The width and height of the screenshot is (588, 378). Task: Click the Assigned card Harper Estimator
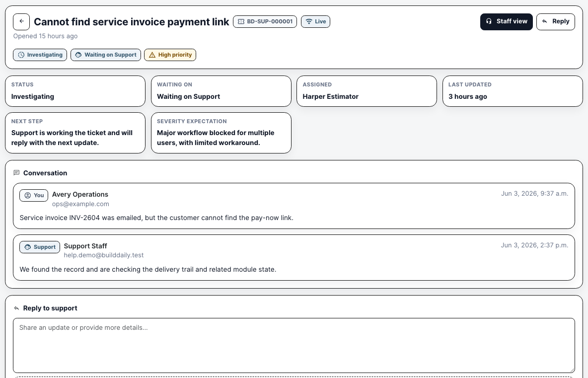(367, 91)
